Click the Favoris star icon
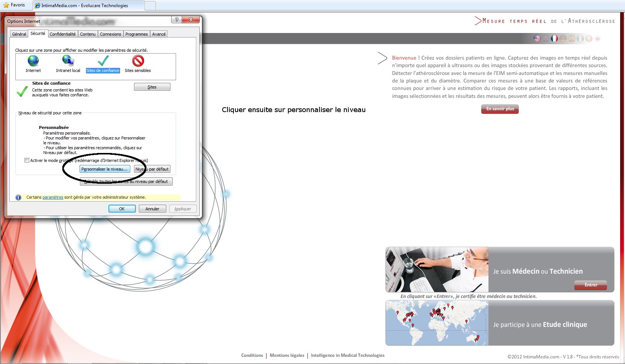This screenshot has height=364, width=625. pos(6,5)
